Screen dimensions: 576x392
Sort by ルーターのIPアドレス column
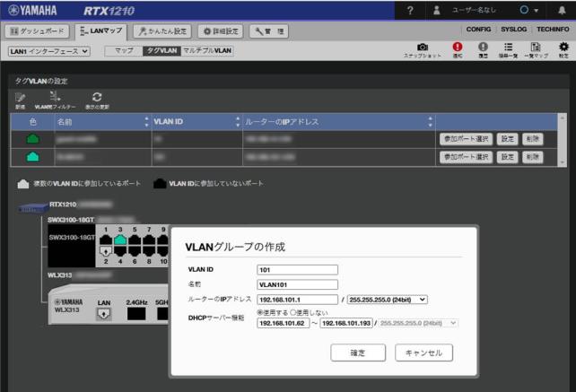click(430, 122)
